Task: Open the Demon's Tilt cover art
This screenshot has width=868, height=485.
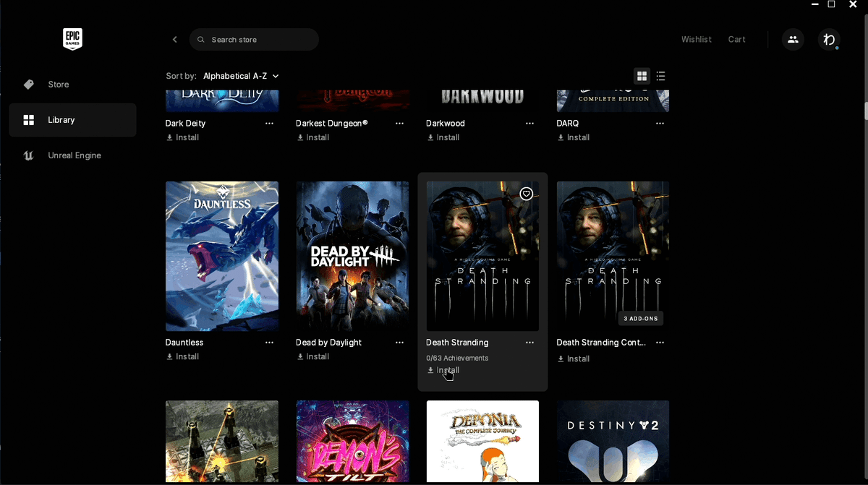Action: [352, 442]
